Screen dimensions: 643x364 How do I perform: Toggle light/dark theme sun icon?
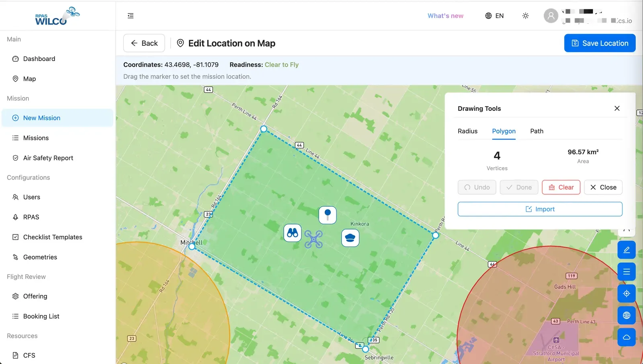pyautogui.click(x=525, y=16)
